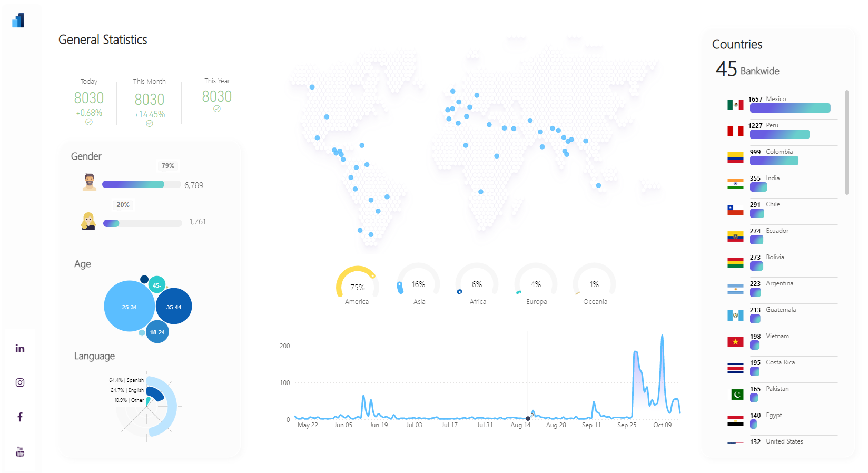Click the Guatemala country name
The width and height of the screenshot is (868, 473).
click(x=781, y=310)
